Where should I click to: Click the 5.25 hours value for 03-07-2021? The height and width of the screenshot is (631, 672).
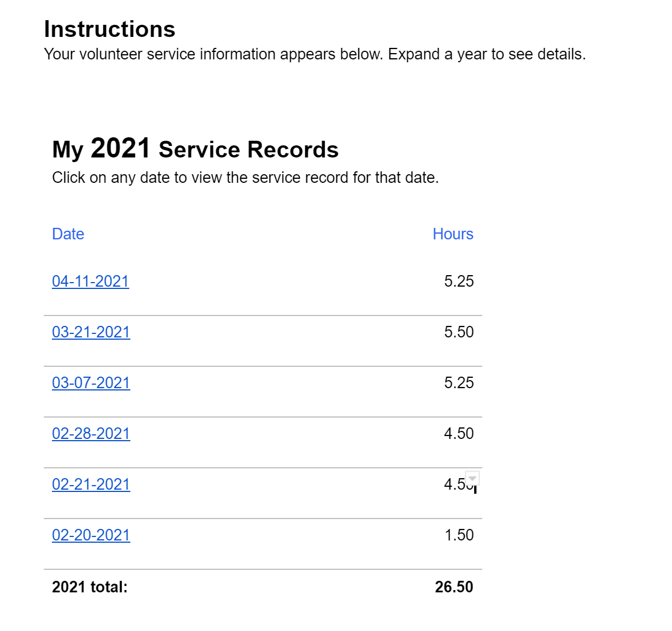pos(459,383)
